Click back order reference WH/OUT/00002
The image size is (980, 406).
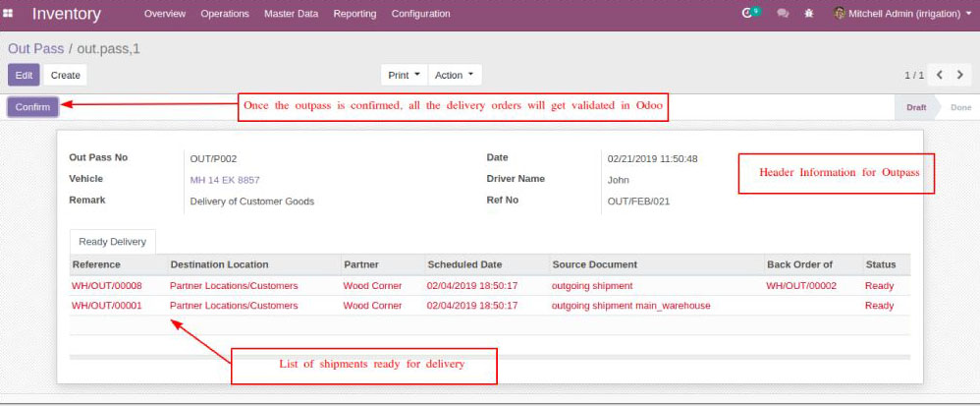(x=801, y=286)
